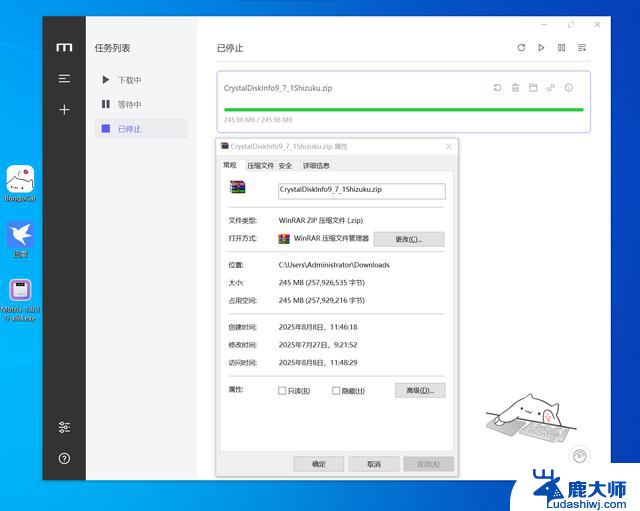Click creation time ending 11:46:18

(318, 327)
